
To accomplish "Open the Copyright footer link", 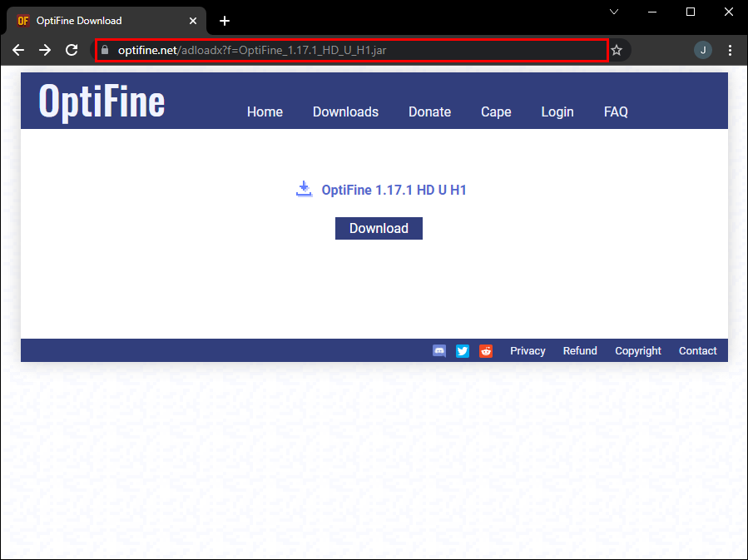I will pos(638,351).
